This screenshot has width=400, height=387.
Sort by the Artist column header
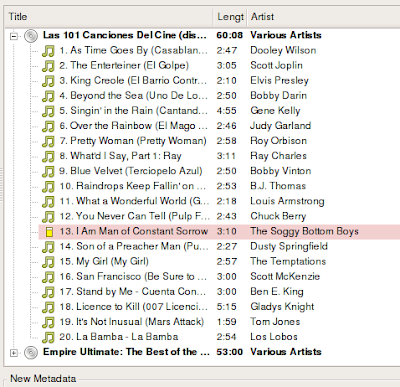tap(323, 17)
